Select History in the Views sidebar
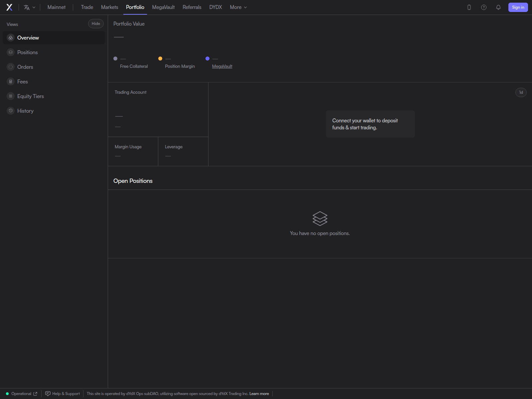 pos(25,111)
